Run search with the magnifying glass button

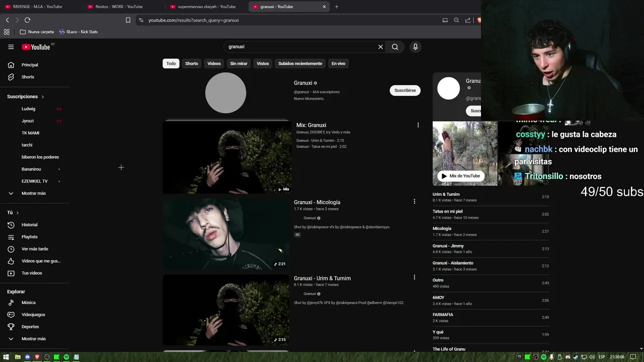[395, 47]
